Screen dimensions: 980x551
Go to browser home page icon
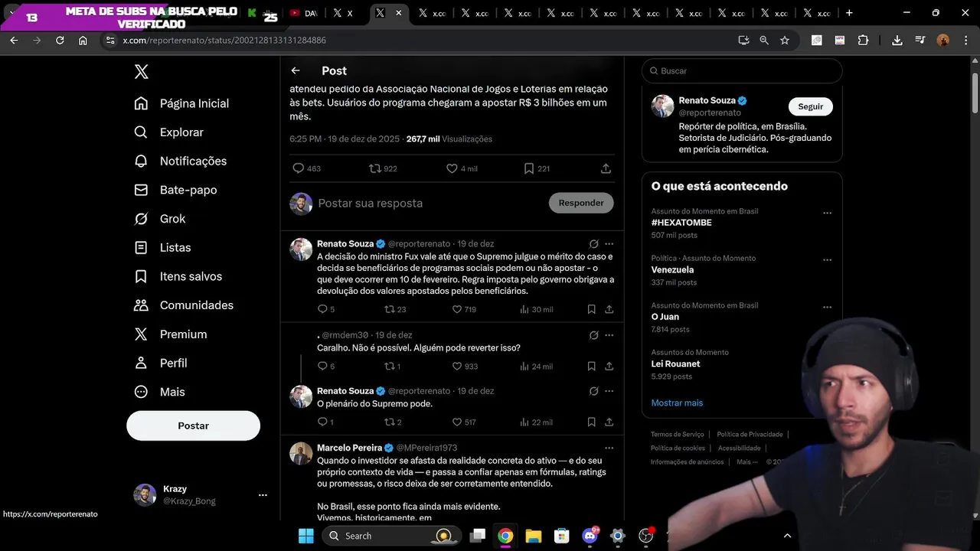83,41
